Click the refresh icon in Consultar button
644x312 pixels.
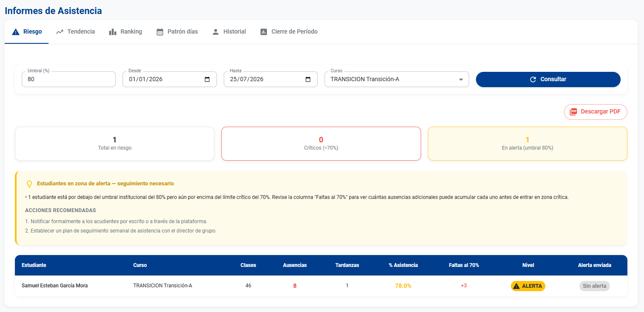(x=533, y=79)
